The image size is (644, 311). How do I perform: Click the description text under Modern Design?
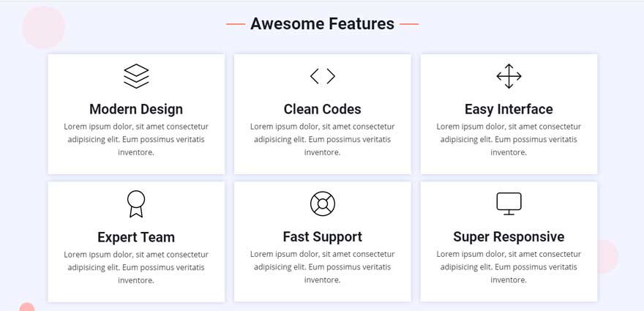coord(136,139)
